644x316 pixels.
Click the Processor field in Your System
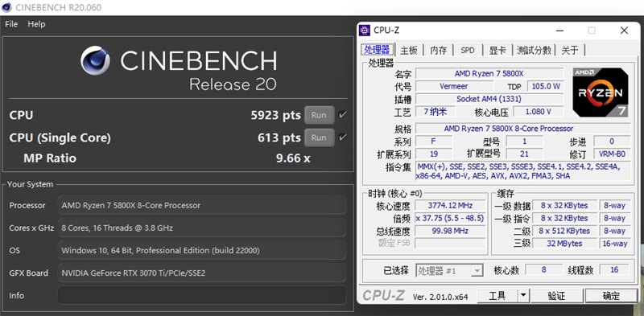[202, 205]
